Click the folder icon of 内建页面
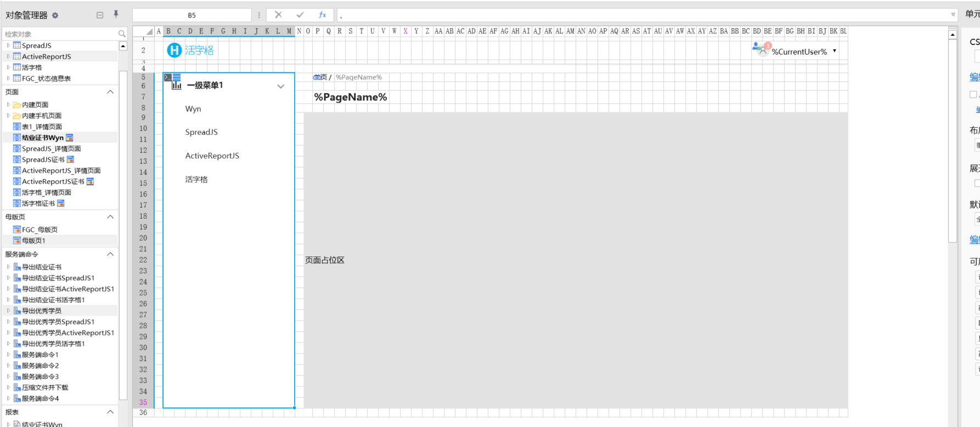The width and height of the screenshot is (980, 427). 17,105
